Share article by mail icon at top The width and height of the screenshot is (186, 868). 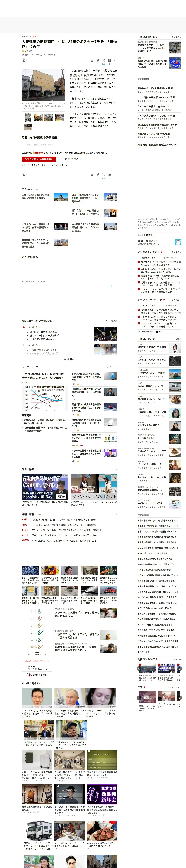click(92, 61)
